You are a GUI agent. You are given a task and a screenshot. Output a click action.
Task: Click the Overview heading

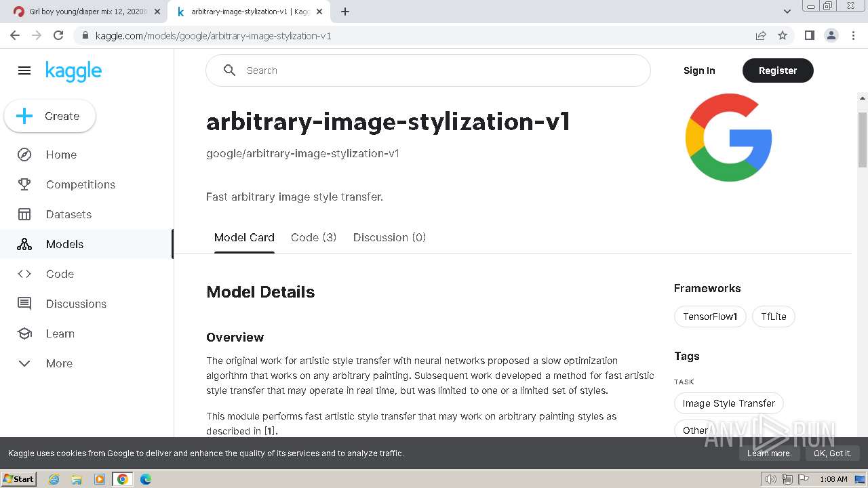click(x=235, y=337)
